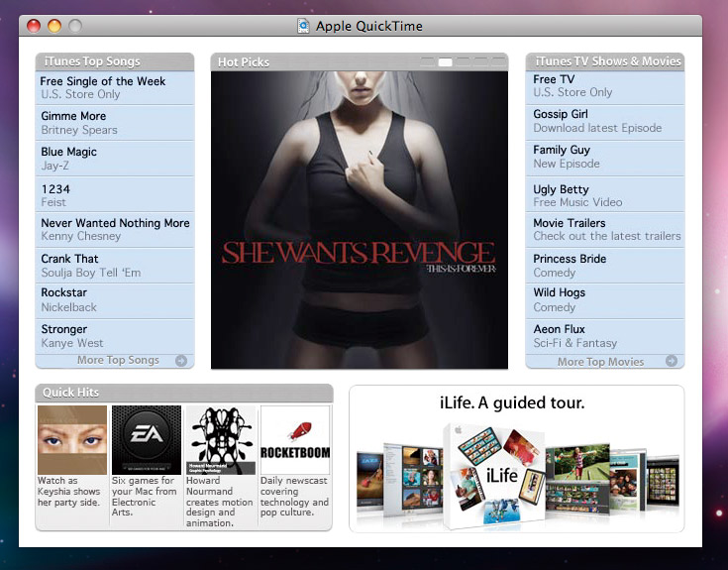Open Wild Hogs comedy entry

605,301
